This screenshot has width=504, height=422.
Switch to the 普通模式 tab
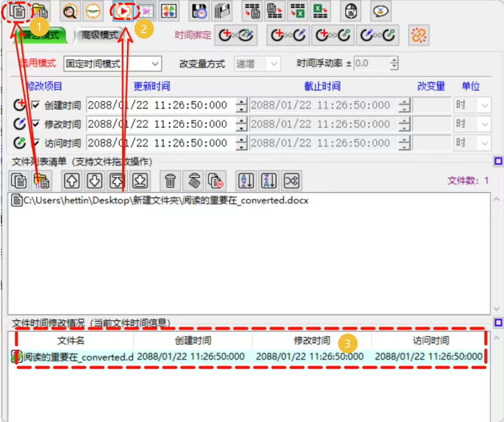click(40, 35)
